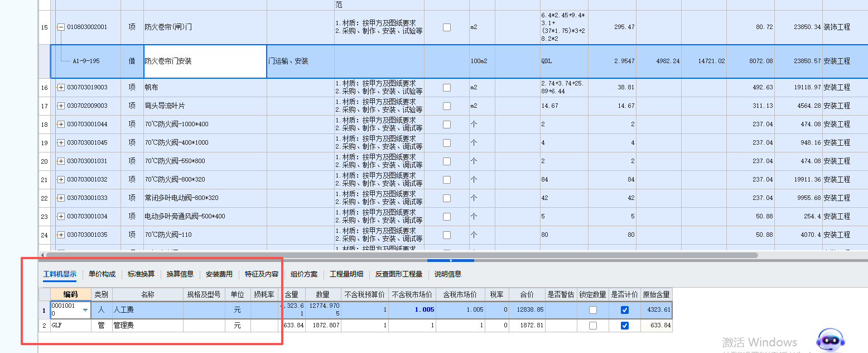This screenshot has height=353, width=868.
Task: Check the 暂估 checkbox for 弯头导流叶片 row
Action: click(x=446, y=106)
